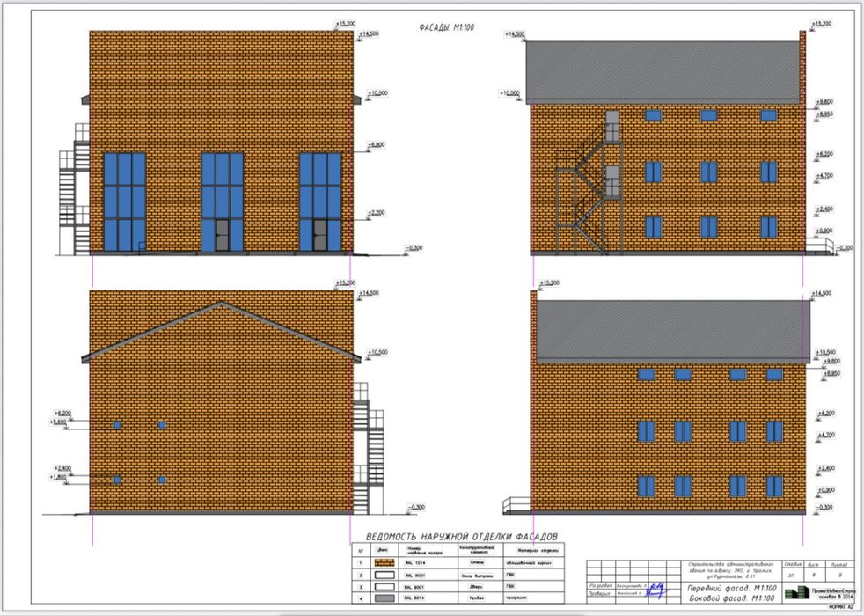The image size is (864, 616).
Task: Click the grey entrance door in the middle window bay
Action: click(222, 235)
